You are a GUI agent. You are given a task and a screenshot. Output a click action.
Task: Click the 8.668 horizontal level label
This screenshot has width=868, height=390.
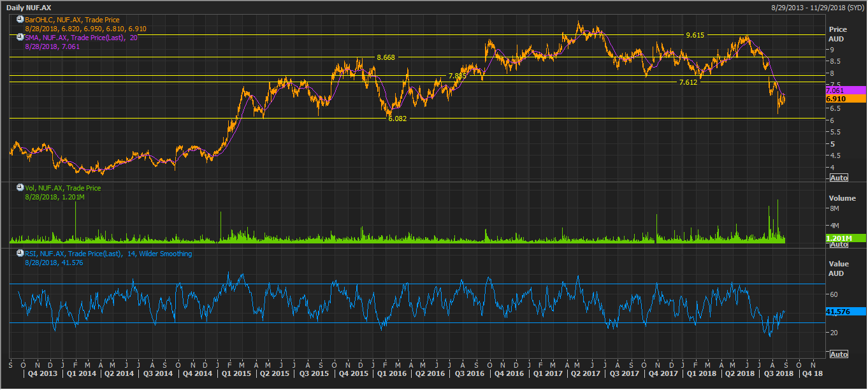point(386,57)
